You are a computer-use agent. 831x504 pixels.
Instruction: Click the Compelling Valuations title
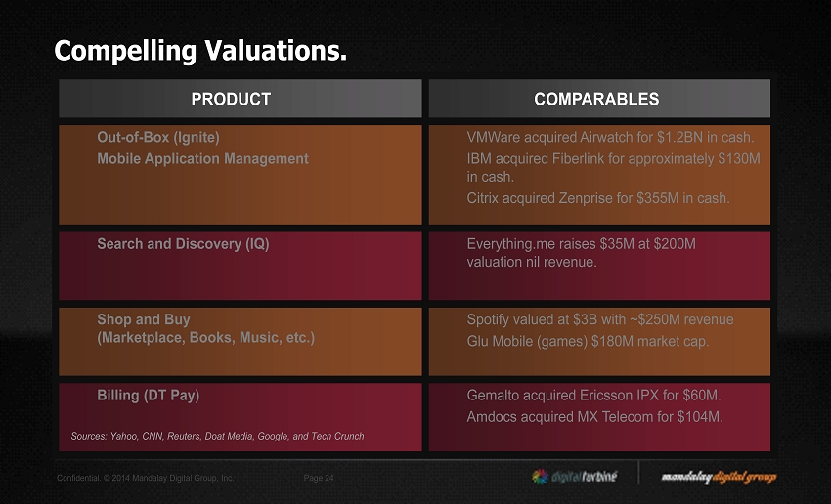click(x=200, y=50)
